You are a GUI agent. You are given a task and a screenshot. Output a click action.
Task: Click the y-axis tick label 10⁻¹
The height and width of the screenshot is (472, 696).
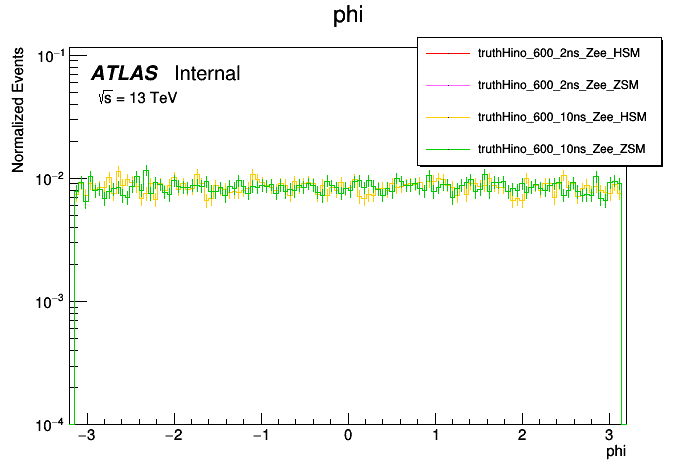point(51,56)
